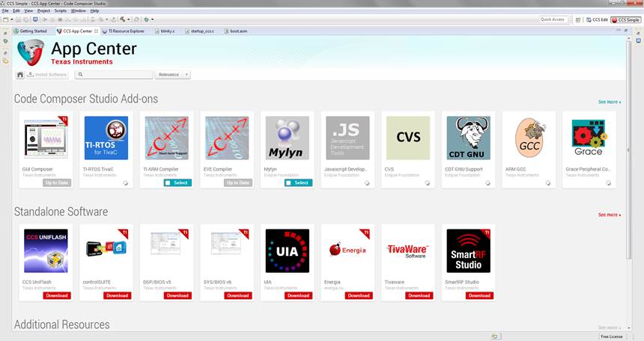Open the Relevance sort dropdown
The width and height of the screenshot is (644, 341).
[x=172, y=75]
